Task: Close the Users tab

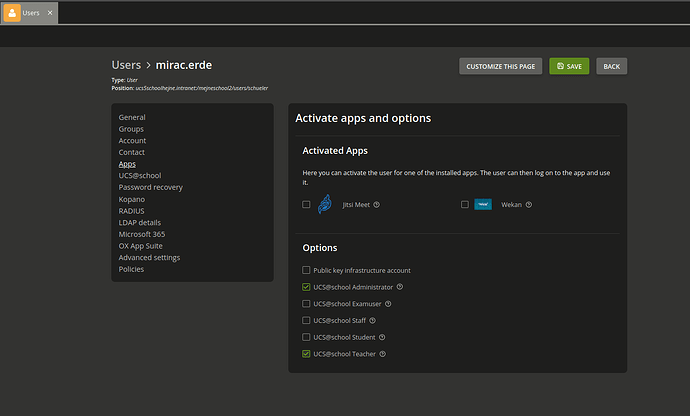Action: point(50,13)
